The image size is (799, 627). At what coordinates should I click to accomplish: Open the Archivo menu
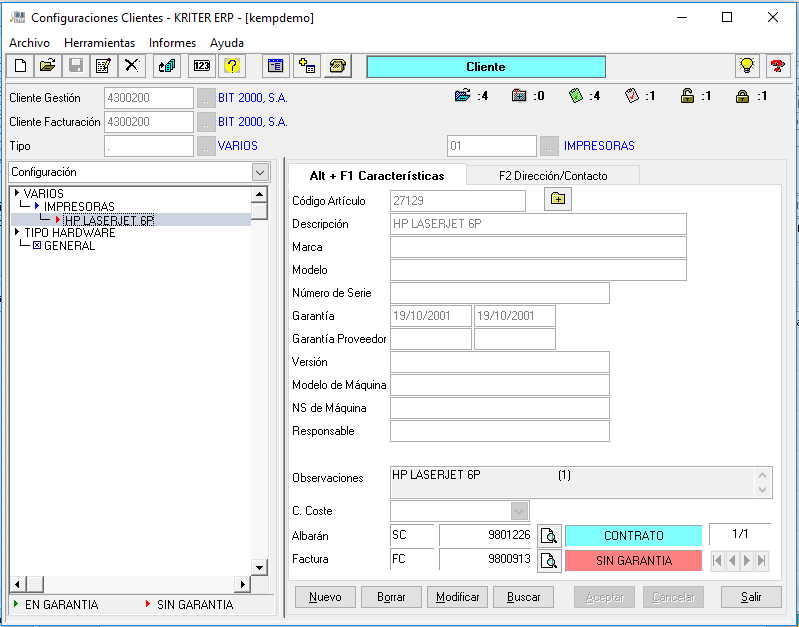[x=30, y=43]
